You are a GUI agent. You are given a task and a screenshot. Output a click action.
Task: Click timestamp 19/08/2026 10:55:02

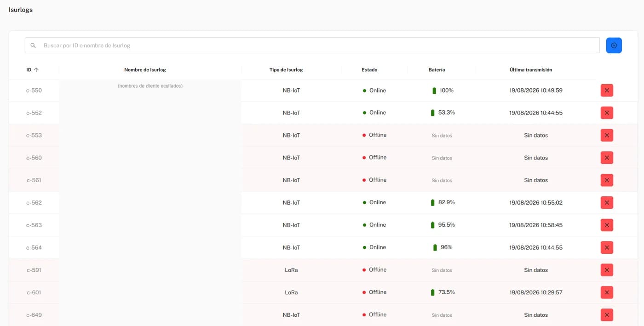point(536,203)
